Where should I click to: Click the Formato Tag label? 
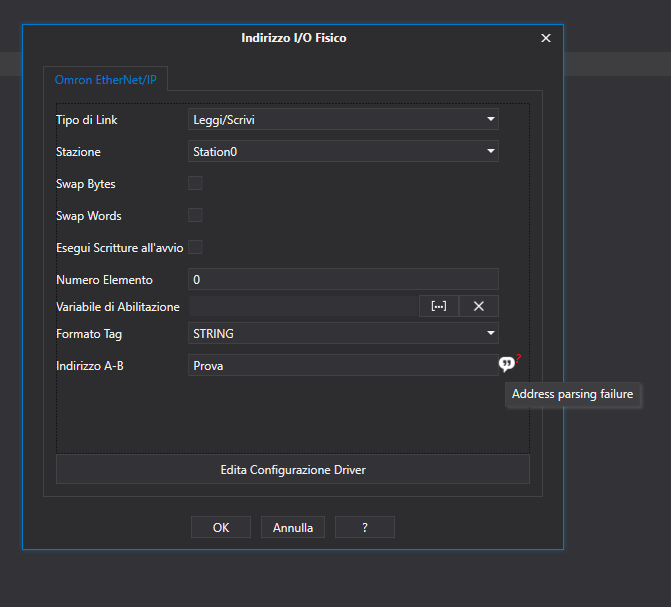(89, 334)
